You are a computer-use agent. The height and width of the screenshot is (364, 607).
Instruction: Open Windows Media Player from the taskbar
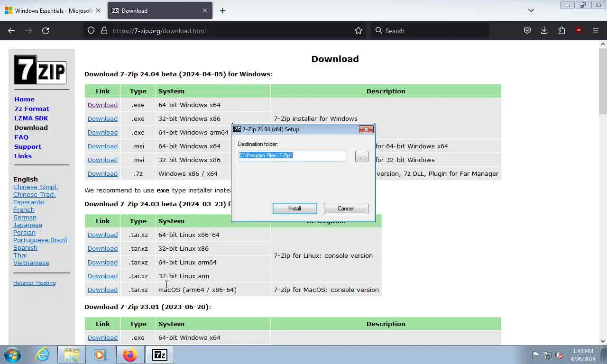click(100, 355)
